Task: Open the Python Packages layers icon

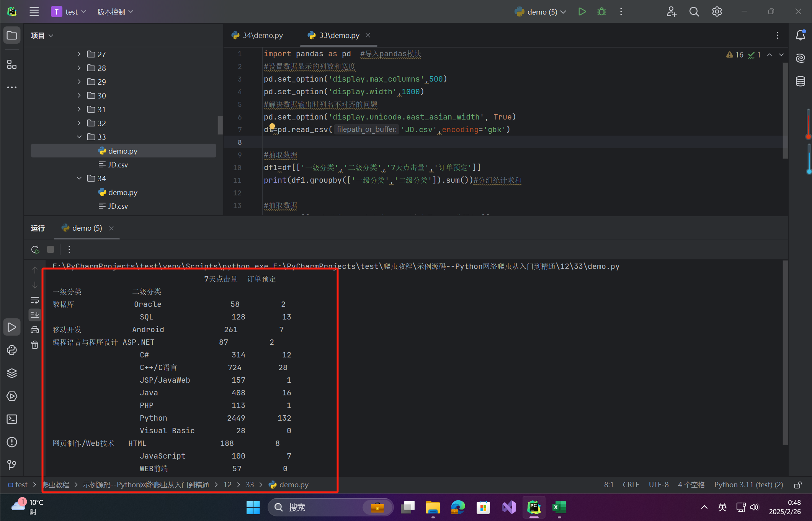Action: [x=12, y=373]
